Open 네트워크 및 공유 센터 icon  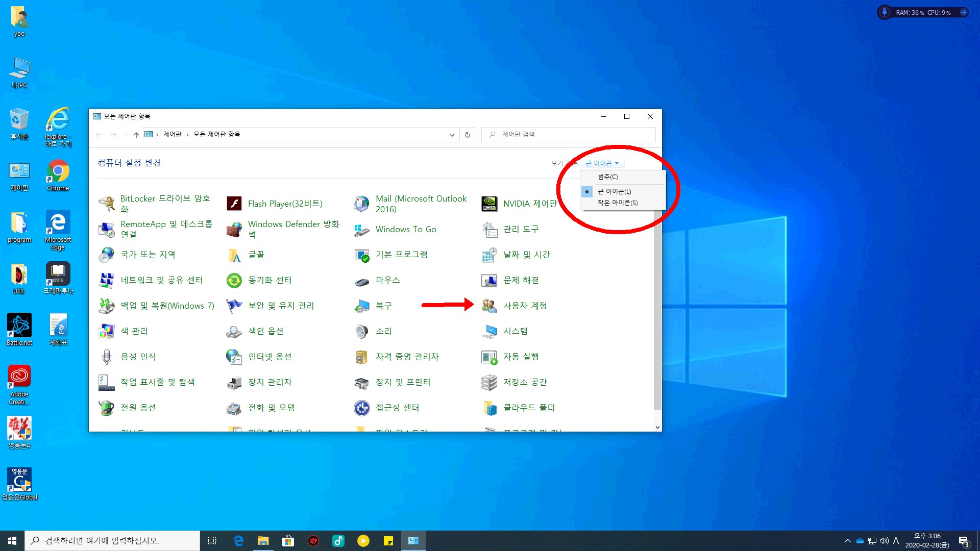click(x=107, y=280)
